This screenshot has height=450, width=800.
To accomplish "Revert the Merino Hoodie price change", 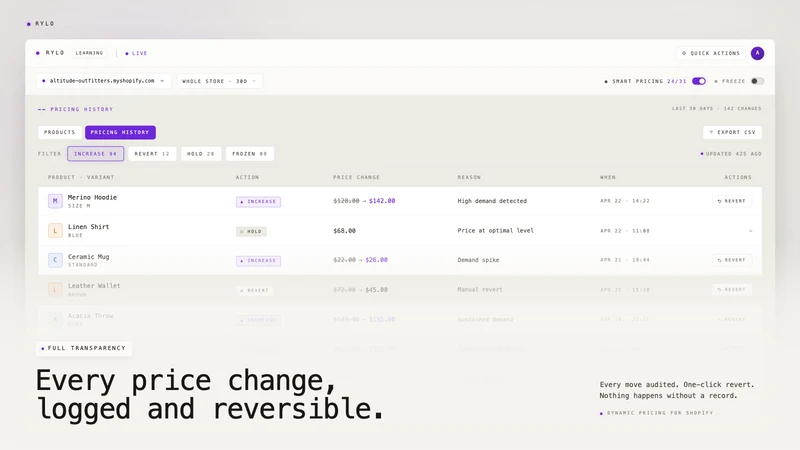I will tap(732, 201).
